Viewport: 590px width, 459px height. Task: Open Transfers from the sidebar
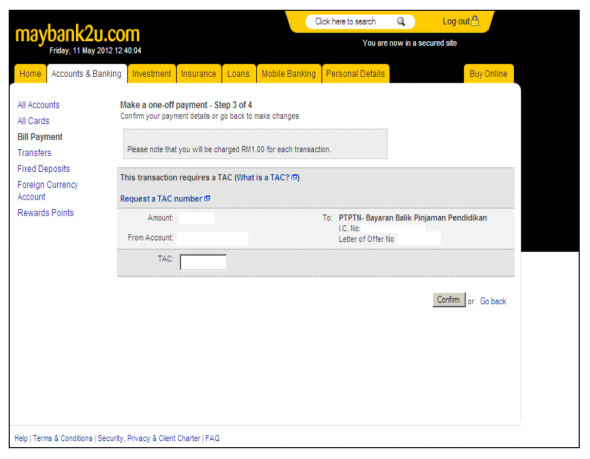coord(34,153)
